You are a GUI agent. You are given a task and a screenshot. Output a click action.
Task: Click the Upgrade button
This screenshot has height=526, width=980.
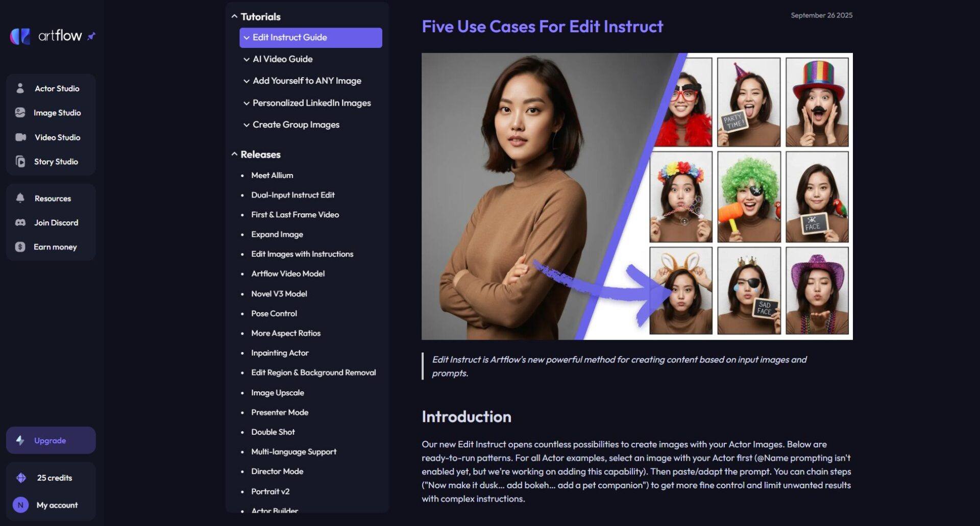point(51,440)
